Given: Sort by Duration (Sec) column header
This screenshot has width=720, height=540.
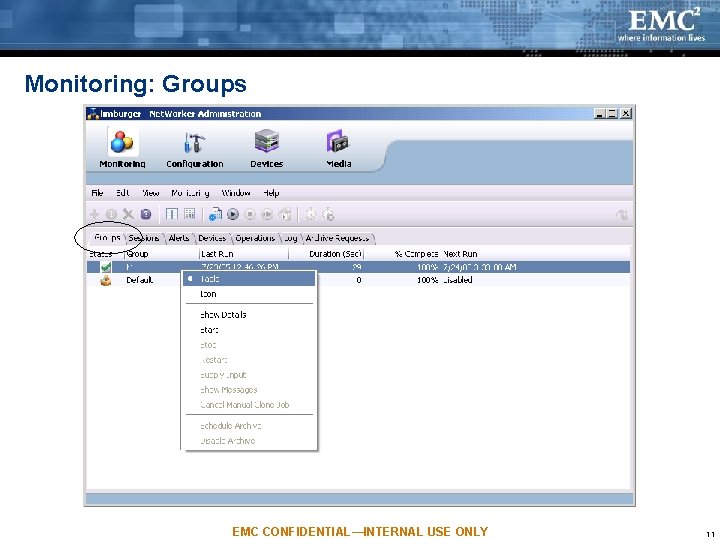Looking at the screenshot, I should pyautogui.click(x=326, y=253).
